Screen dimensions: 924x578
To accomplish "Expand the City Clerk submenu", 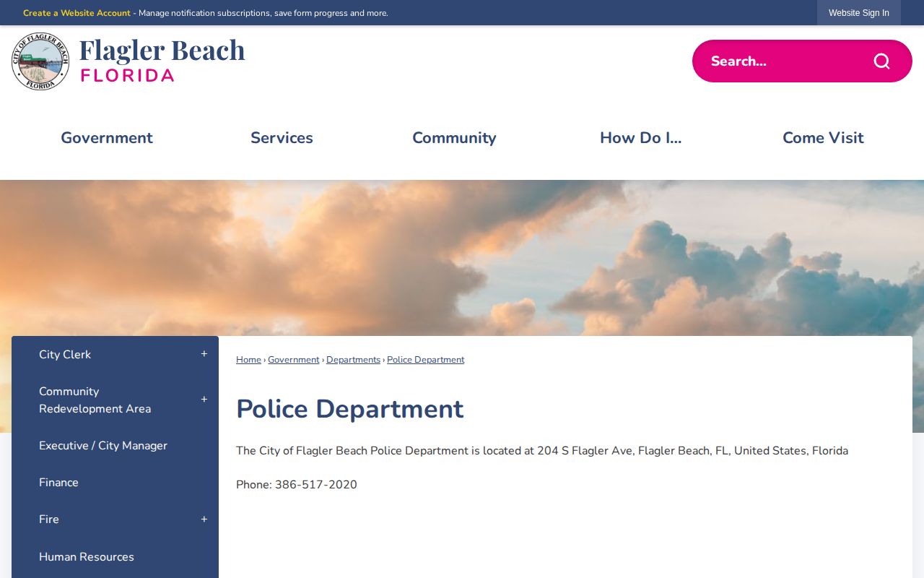I will pyautogui.click(x=204, y=354).
